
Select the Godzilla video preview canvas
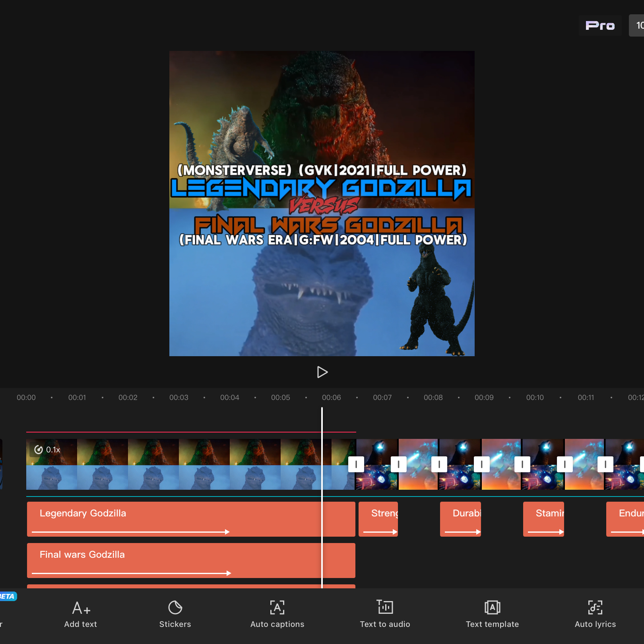tap(322, 204)
